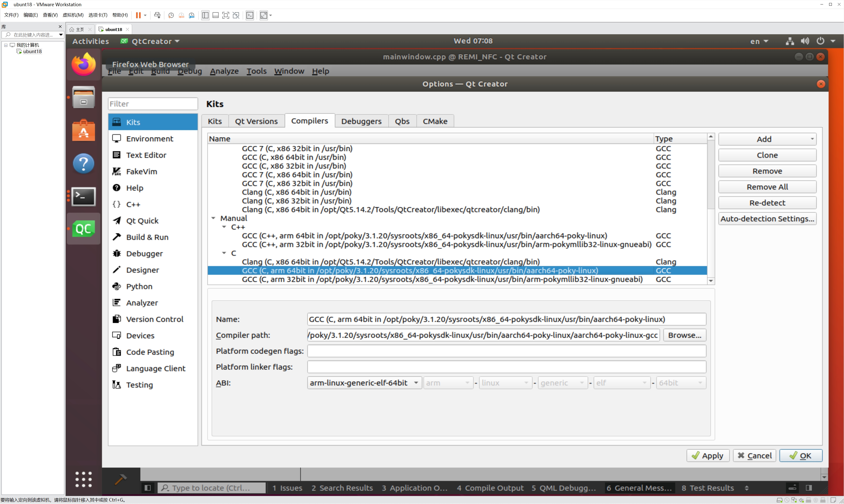Switch to the Qt Versions tab
The image size is (844, 504).
[256, 121]
